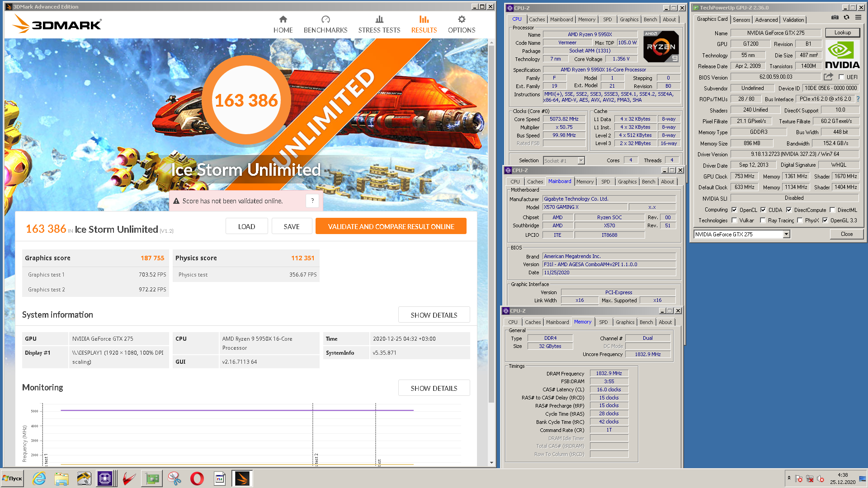
Task: Click AMD Ryzen 9 logo in CPU-Z
Action: pos(661,47)
